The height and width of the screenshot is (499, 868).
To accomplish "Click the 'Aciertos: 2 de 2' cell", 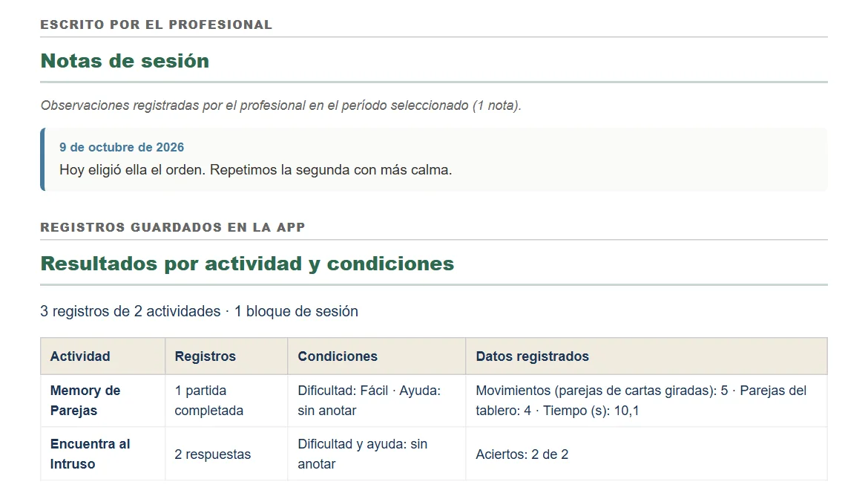I will [647, 454].
